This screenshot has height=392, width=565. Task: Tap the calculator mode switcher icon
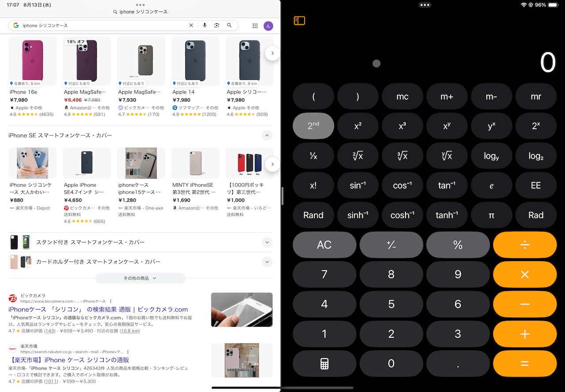324,364
